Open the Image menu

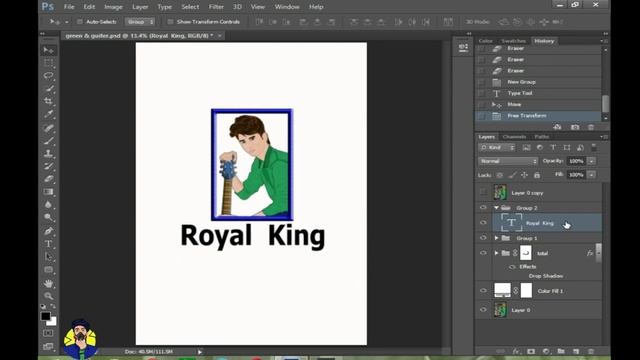[x=113, y=7]
